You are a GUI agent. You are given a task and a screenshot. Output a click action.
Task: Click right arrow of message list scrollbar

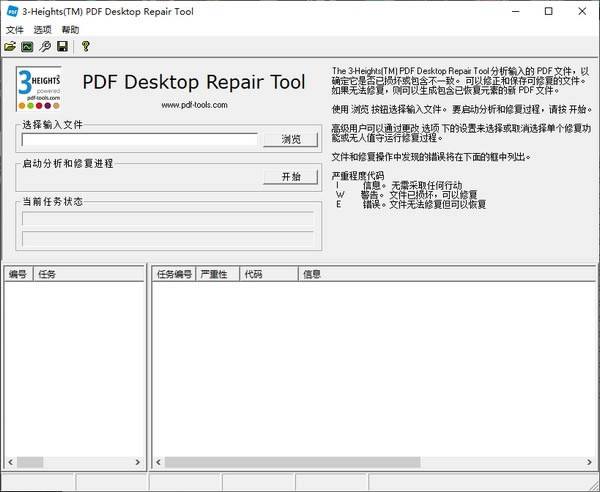point(590,462)
